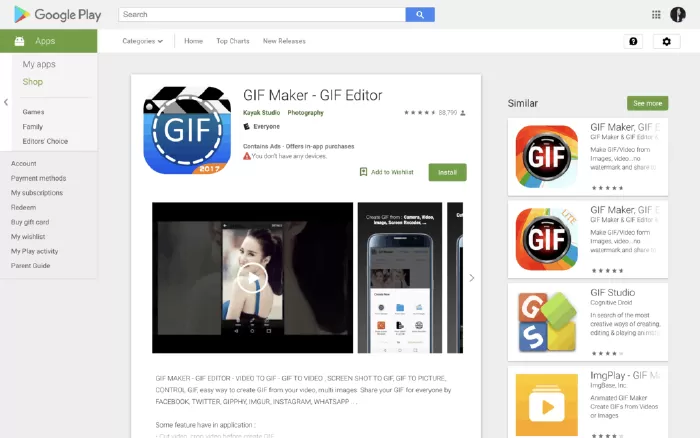Collapse the sidebar with left arrow
Image resolution: width=700 pixels, height=438 pixels.
(x=6, y=102)
